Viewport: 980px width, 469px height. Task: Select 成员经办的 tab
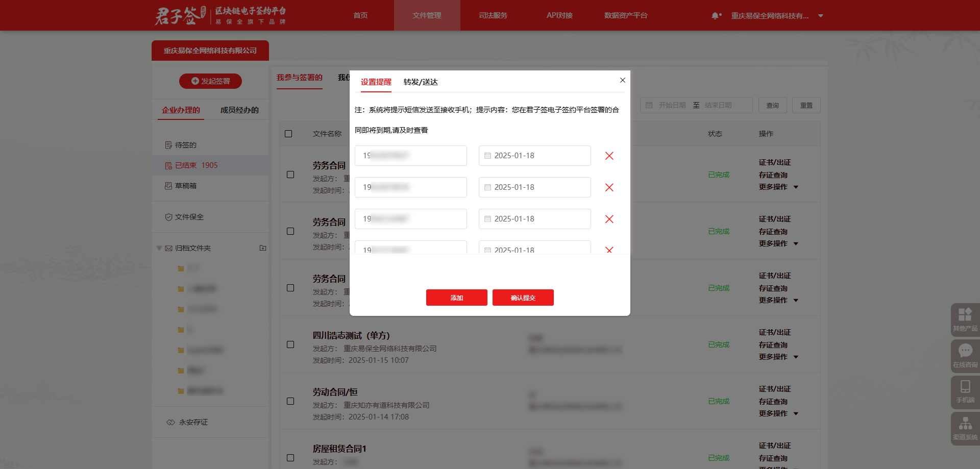[239, 110]
